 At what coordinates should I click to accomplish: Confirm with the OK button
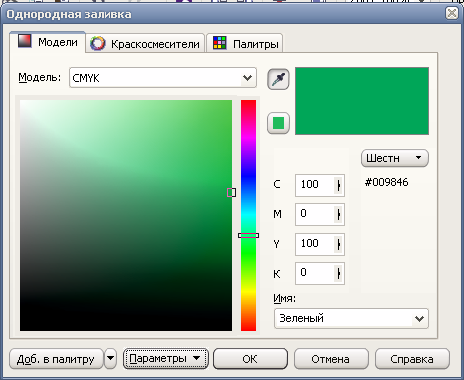click(250, 359)
